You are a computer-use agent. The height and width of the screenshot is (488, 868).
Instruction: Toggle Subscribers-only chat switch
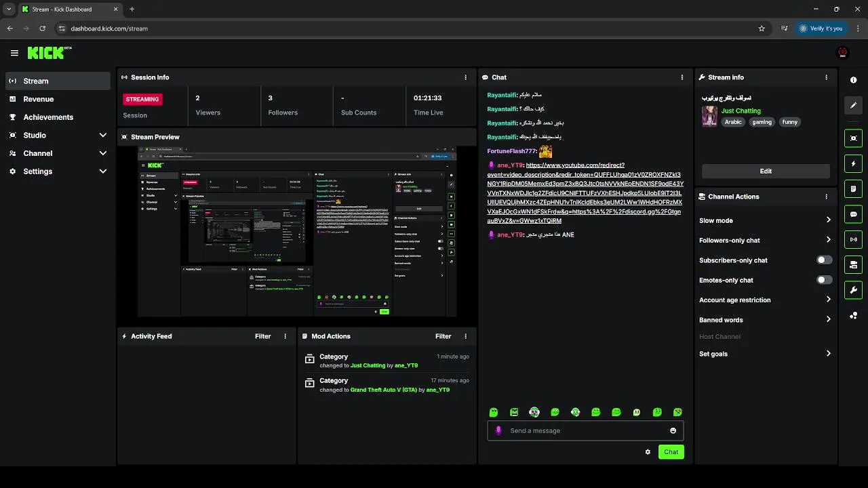click(824, 260)
